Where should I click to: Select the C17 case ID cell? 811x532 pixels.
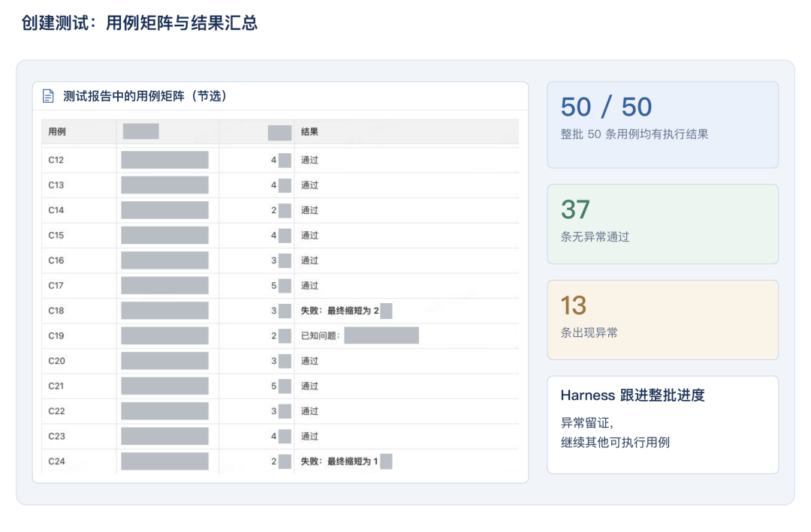pos(56,285)
